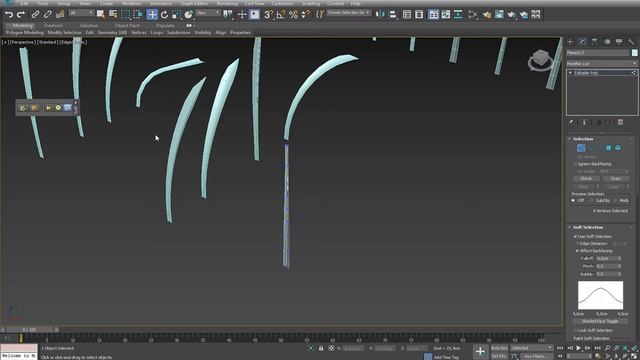Screen dimensions: 640x360
Task: Click Shaded Face Toggle button
Action: (600, 322)
